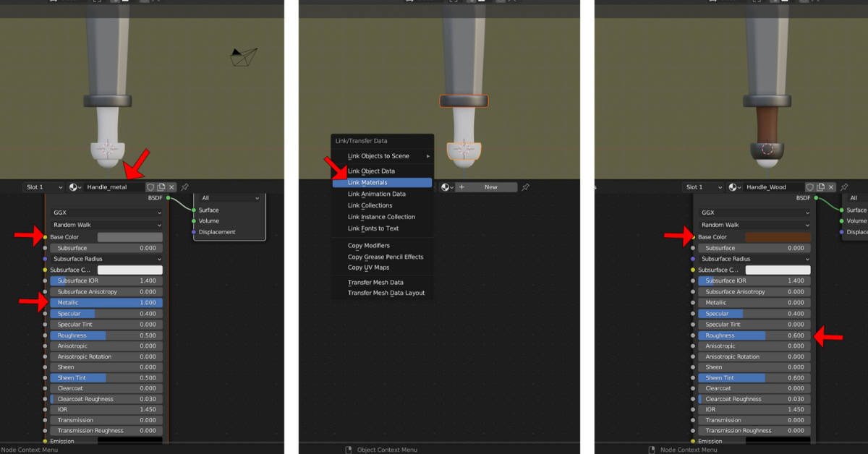
Task: Toggle fake user shield for Handle_metal
Action: point(151,187)
